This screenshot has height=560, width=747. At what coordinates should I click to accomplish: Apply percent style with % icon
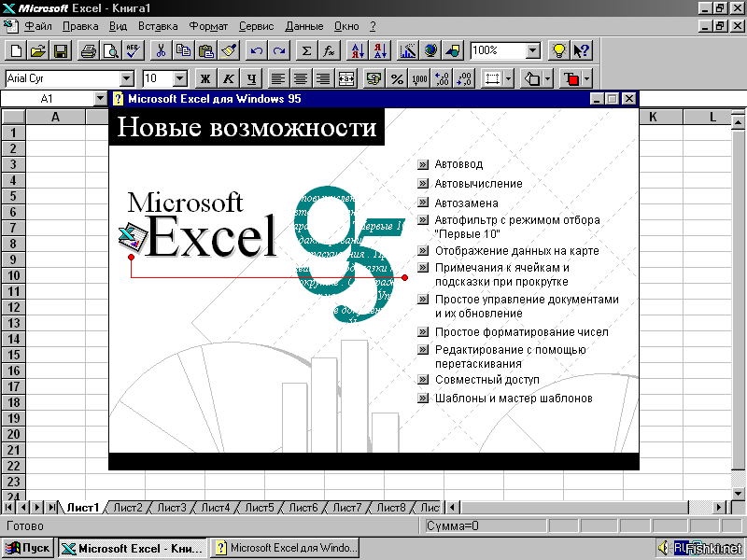397,78
